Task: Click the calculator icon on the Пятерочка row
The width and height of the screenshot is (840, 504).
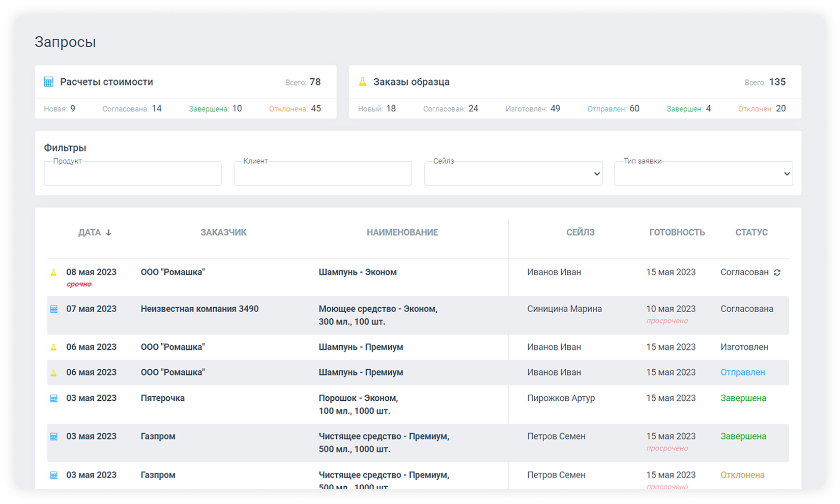Action: pos(53,399)
